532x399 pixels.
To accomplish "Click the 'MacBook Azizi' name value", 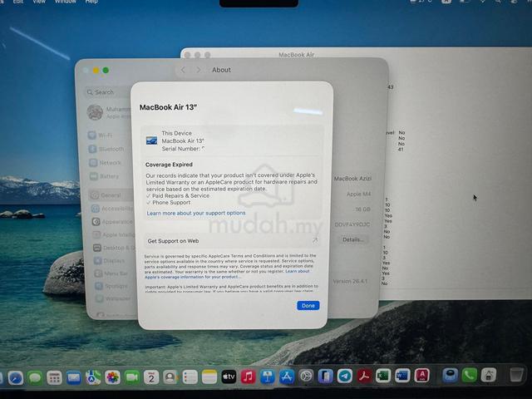I will tap(352, 179).
